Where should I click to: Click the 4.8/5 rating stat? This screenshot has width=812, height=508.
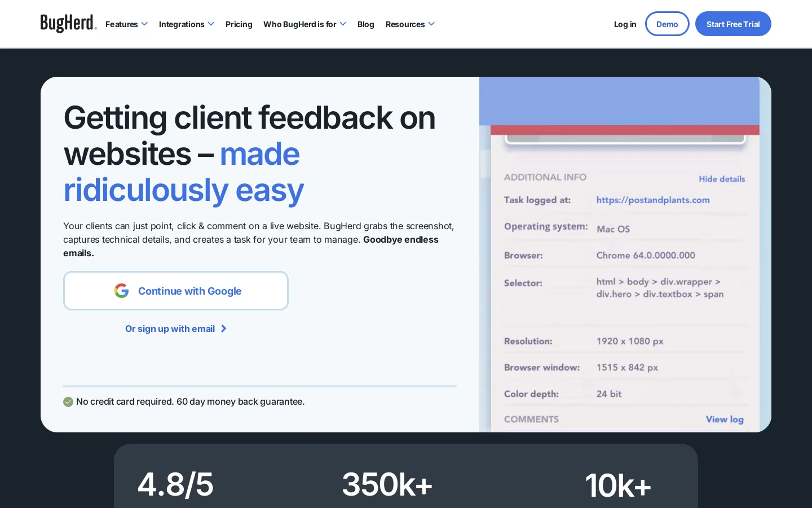(175, 484)
